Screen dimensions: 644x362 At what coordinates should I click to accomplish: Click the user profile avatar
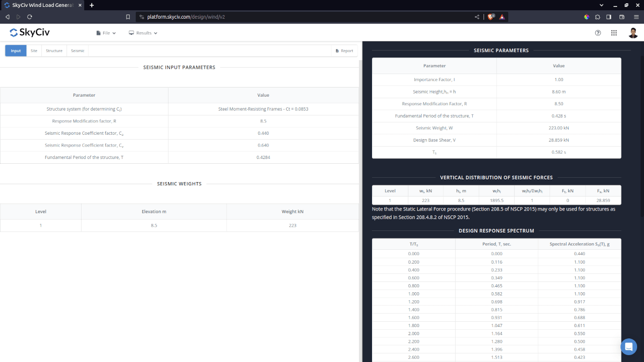(x=633, y=33)
